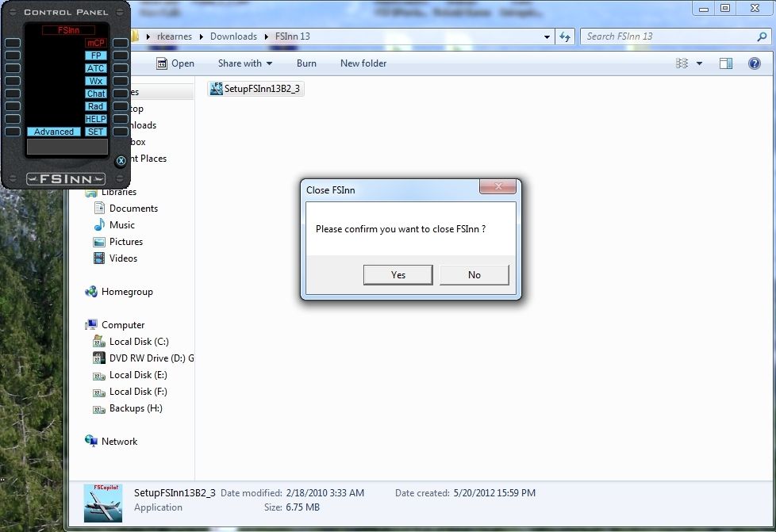Click the left side key beside Advanced

pos(13,132)
